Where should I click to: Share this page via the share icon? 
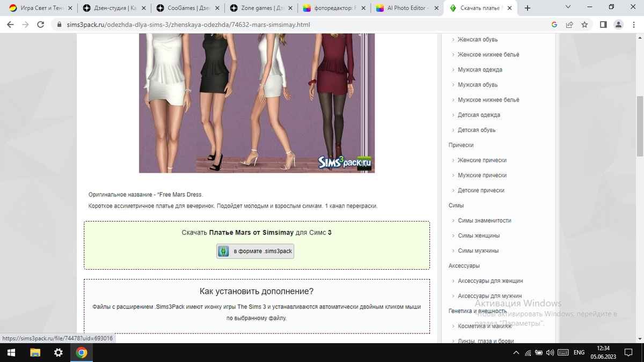pos(569,25)
